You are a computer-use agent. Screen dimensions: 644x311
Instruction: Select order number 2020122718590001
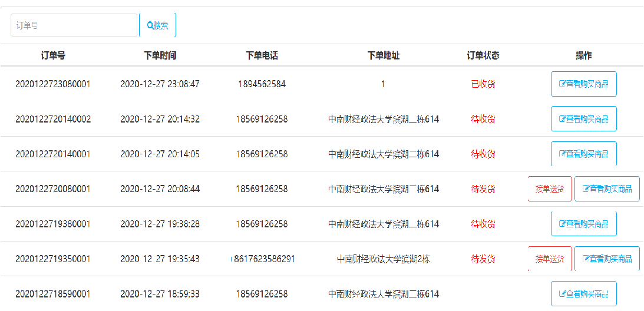53,294
